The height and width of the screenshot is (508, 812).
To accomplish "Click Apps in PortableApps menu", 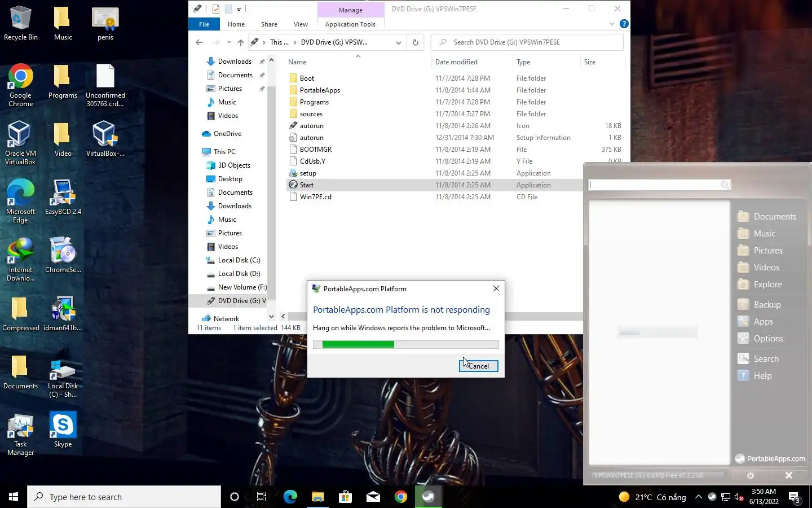I will [x=755, y=322].
